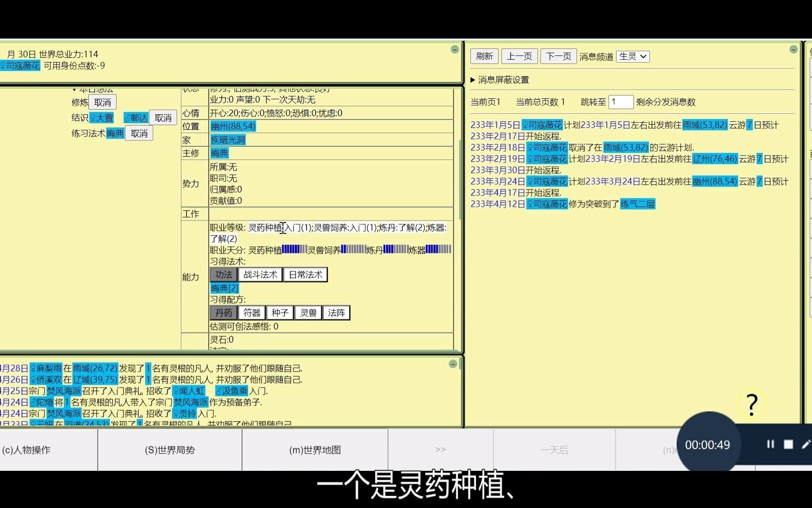Collapse the message panel minus icon
The image size is (812, 508).
pyautogui.click(x=794, y=49)
